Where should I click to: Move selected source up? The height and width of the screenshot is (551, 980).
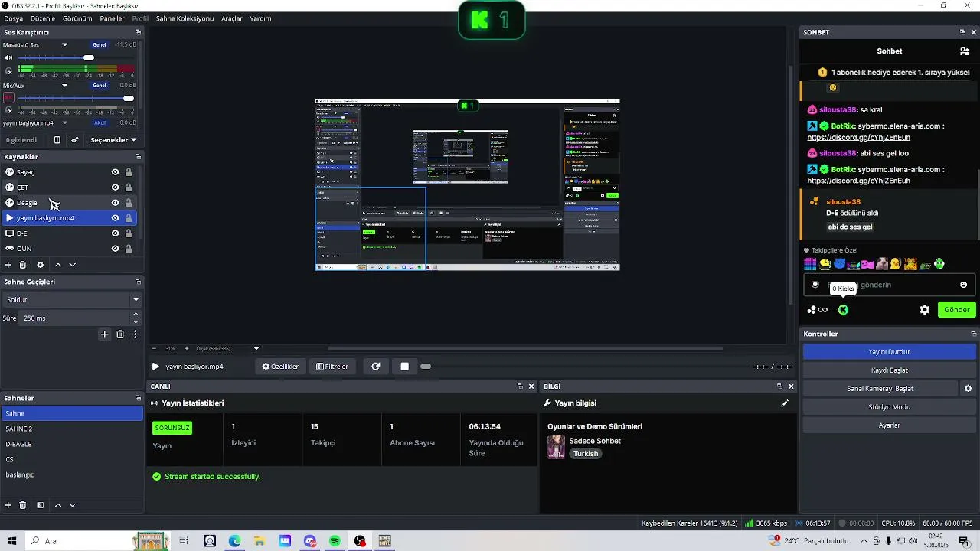57,265
